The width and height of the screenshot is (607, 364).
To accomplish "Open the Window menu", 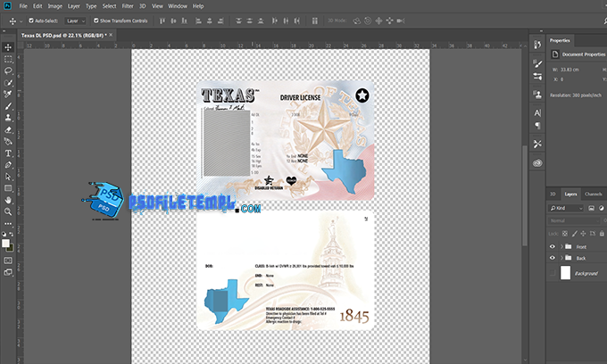I will coord(178,6).
